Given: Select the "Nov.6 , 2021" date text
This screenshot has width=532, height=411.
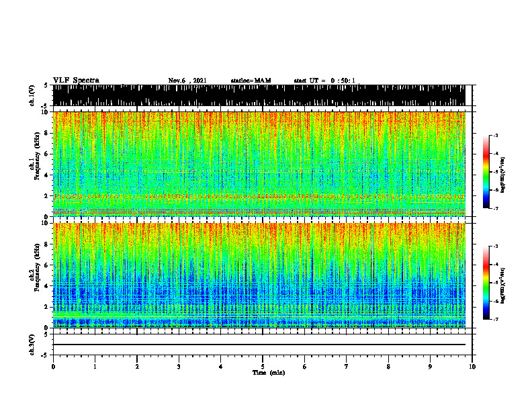Looking at the screenshot, I should (187, 81).
